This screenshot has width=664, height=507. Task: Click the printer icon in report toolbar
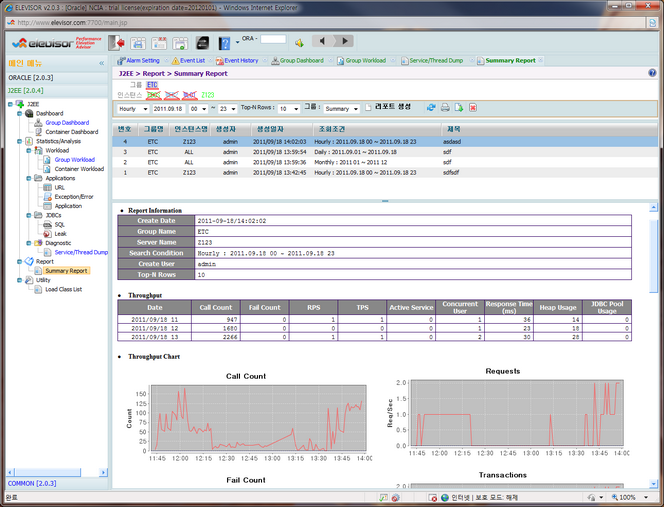(445, 108)
